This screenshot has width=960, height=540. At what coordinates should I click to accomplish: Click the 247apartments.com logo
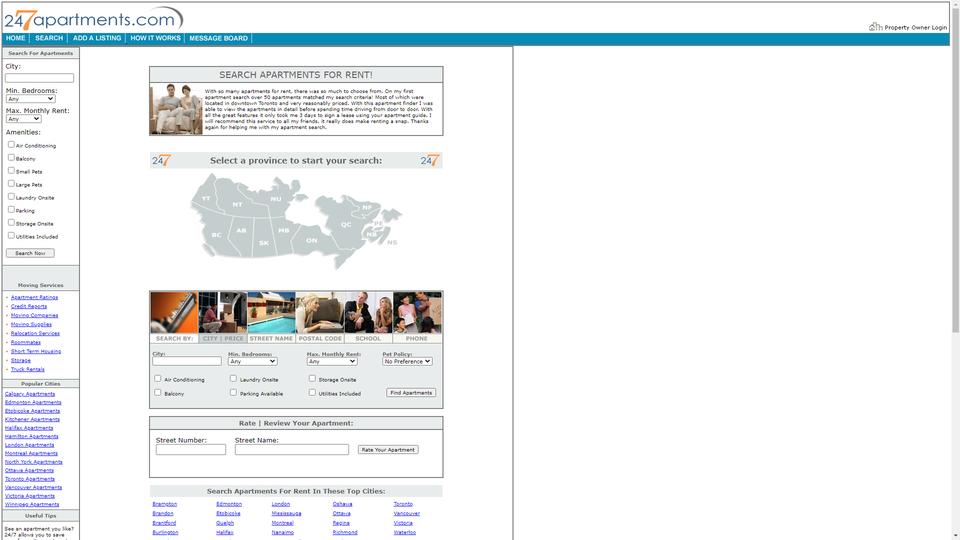93,18
